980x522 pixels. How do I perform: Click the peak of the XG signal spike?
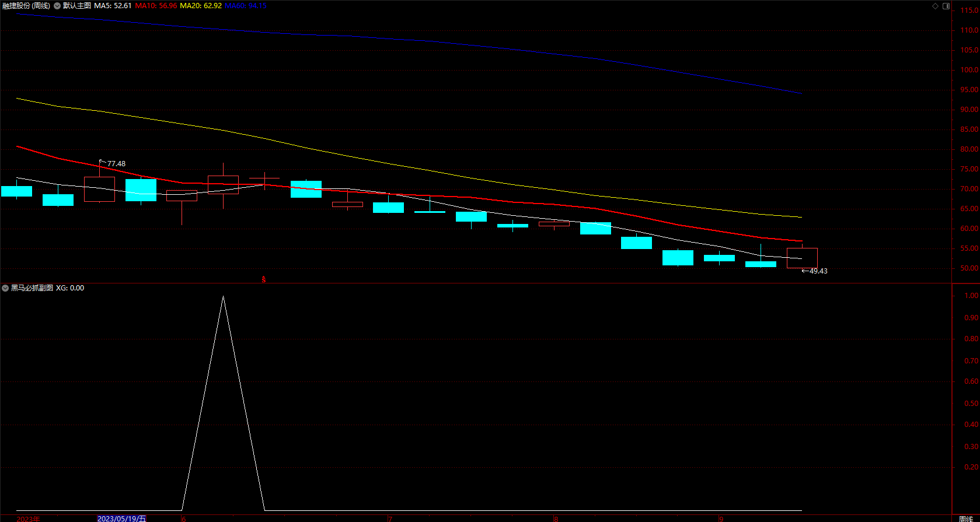pos(223,296)
